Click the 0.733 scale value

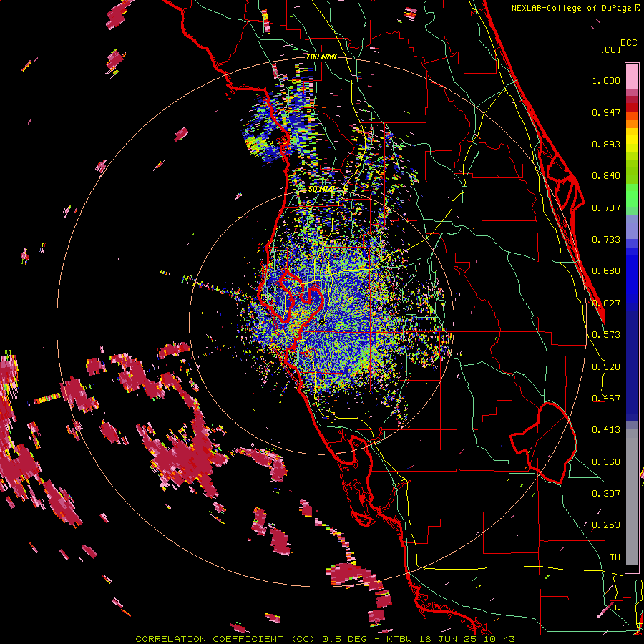(x=606, y=240)
